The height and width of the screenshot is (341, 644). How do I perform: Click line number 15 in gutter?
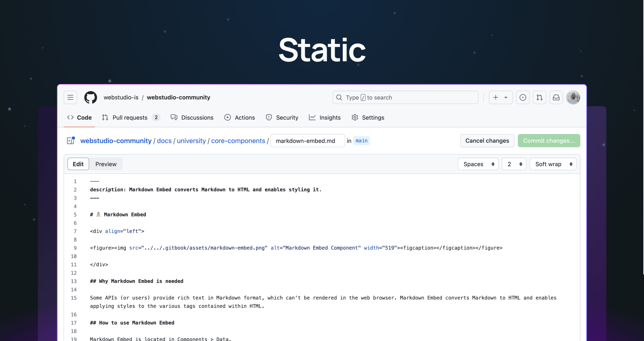tap(74, 298)
